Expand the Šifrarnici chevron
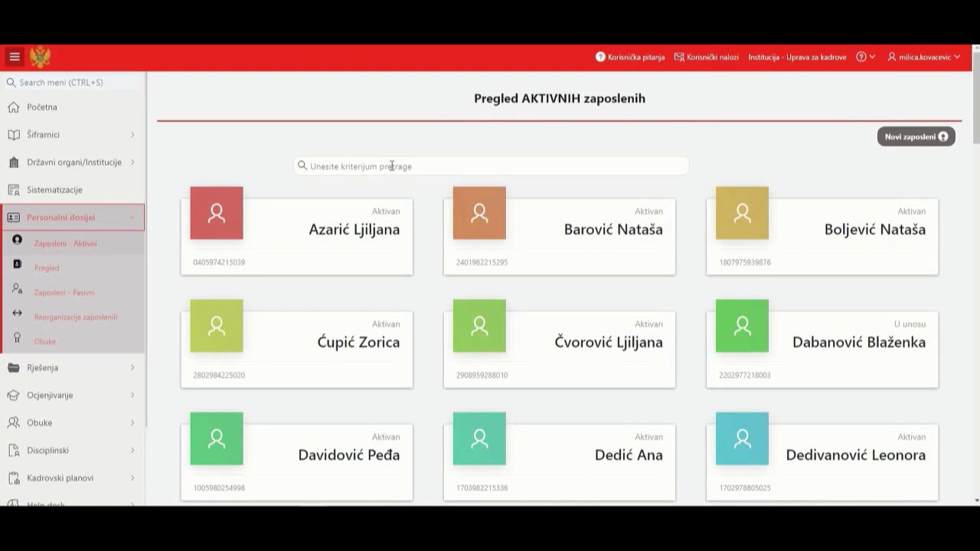 point(132,135)
